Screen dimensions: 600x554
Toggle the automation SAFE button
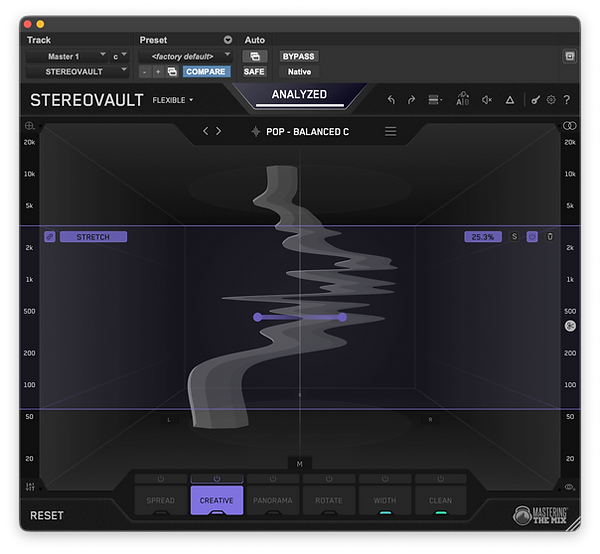(254, 72)
